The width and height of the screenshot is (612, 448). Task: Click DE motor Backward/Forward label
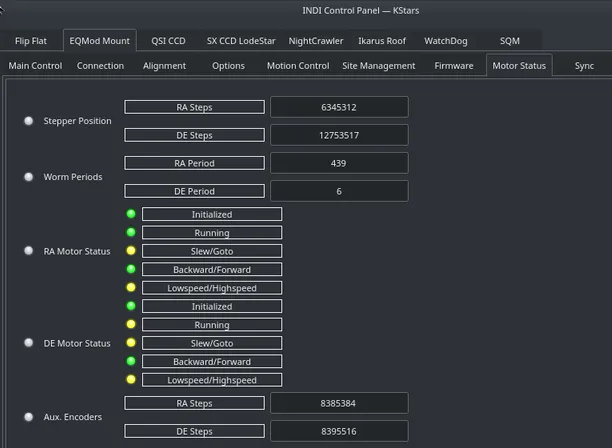212,361
